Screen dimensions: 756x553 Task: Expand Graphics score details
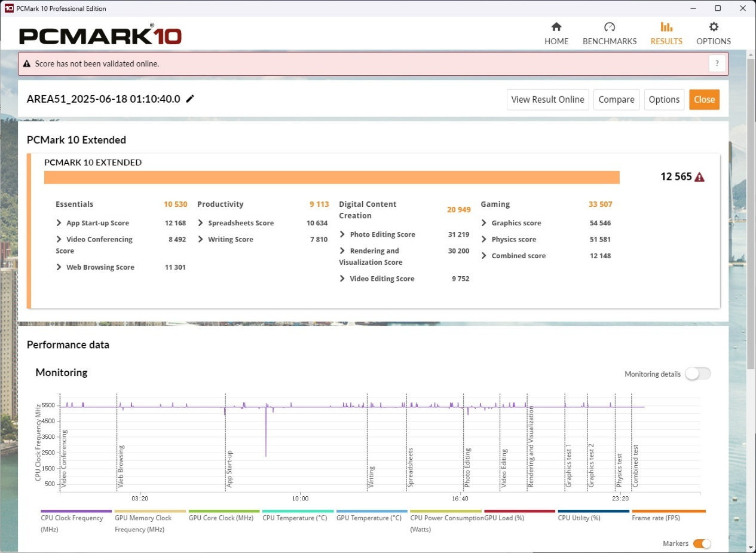[483, 223]
